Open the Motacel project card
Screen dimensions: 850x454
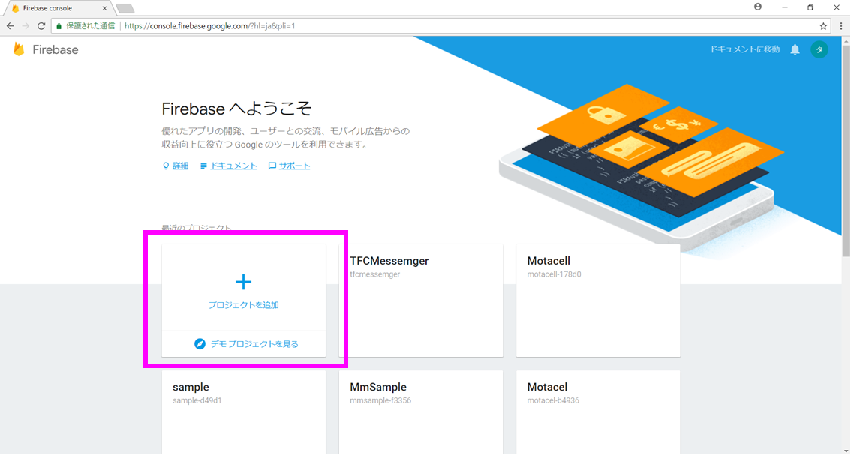598,412
